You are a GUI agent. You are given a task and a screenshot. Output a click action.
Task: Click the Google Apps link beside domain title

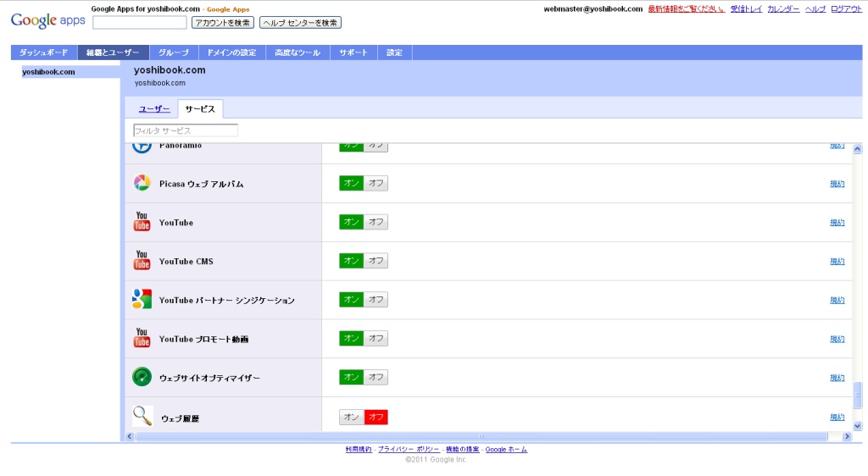click(x=228, y=9)
